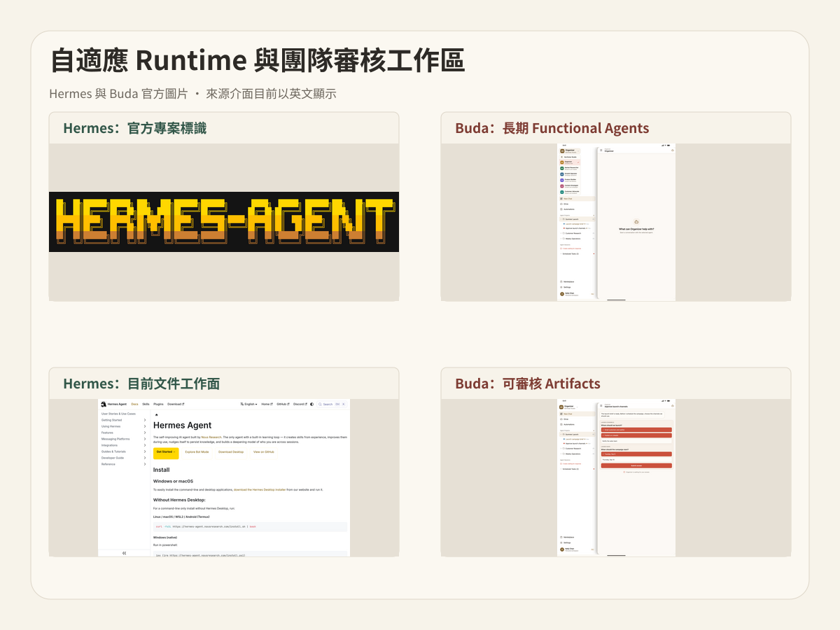Viewport: 840px width, 630px height.
Task: Click the Submit answer button
Action: coord(636,465)
